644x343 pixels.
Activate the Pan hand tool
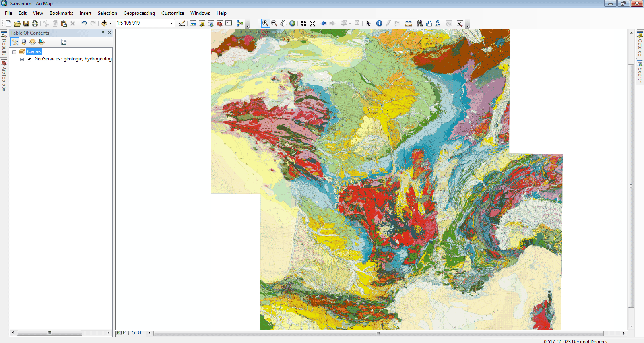click(283, 23)
